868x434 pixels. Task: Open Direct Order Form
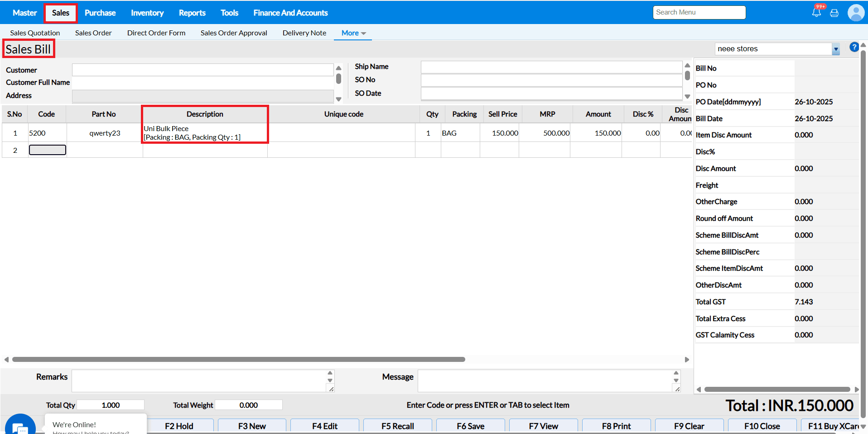[x=156, y=33]
